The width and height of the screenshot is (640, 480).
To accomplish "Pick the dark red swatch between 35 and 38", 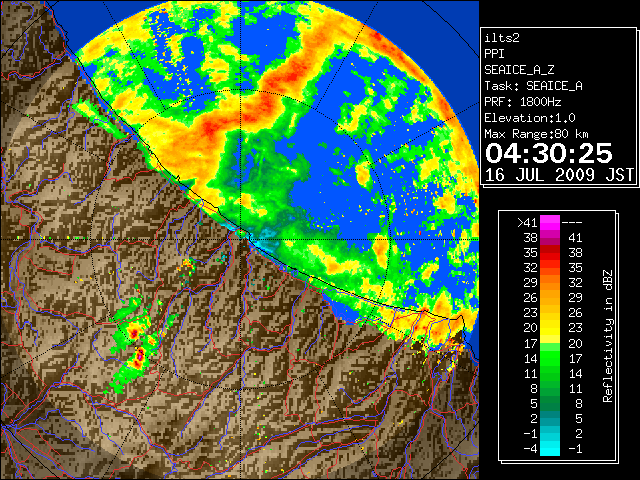I will [x=550, y=253].
